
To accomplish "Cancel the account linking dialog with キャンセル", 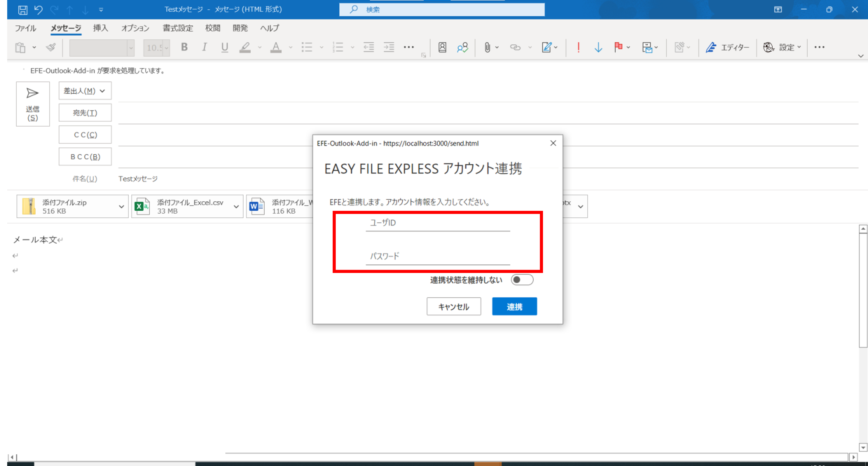I will tap(453, 306).
